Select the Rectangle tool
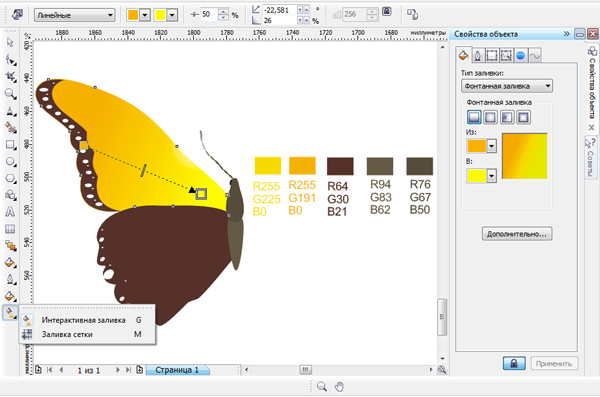This screenshot has width=600, height=397. 10,145
